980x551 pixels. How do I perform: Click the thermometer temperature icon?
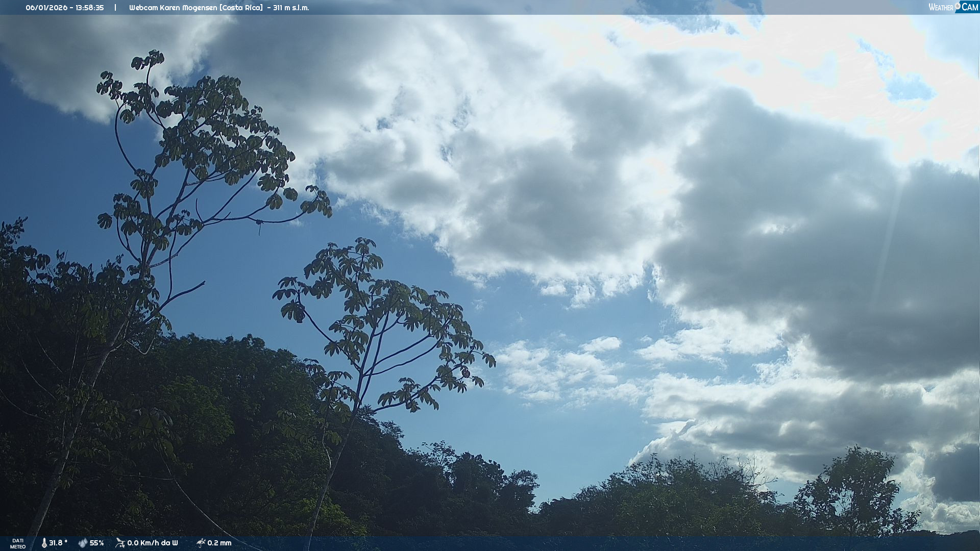pyautogui.click(x=44, y=543)
